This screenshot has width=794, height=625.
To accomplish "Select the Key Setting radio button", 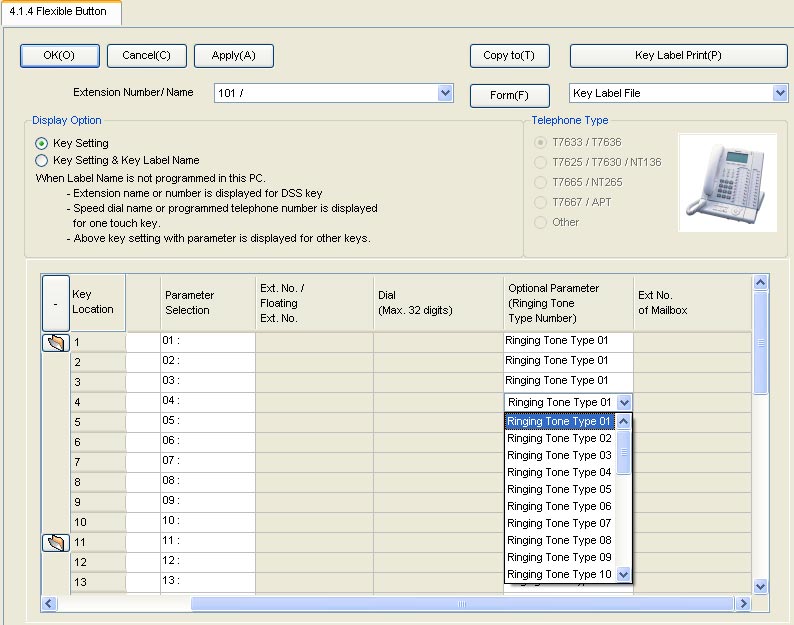I will (x=42, y=143).
